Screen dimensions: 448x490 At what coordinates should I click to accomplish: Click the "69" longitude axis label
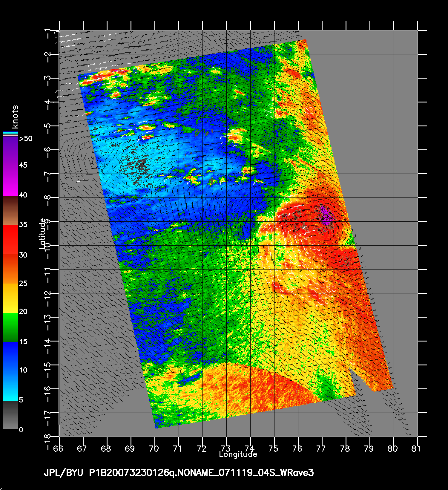(x=130, y=449)
